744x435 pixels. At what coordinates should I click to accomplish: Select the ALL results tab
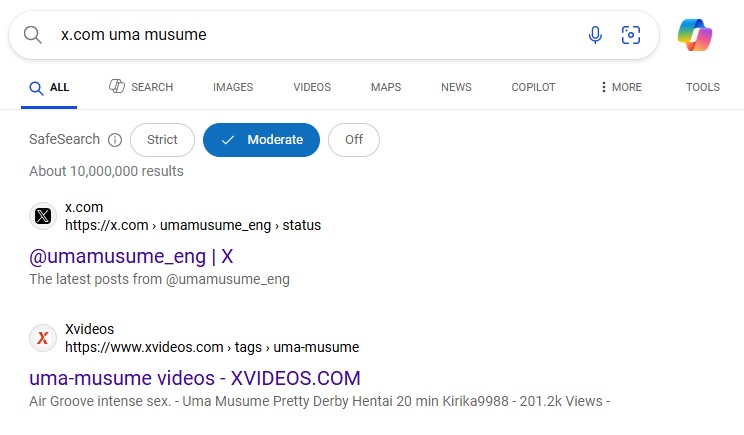pyautogui.click(x=49, y=87)
